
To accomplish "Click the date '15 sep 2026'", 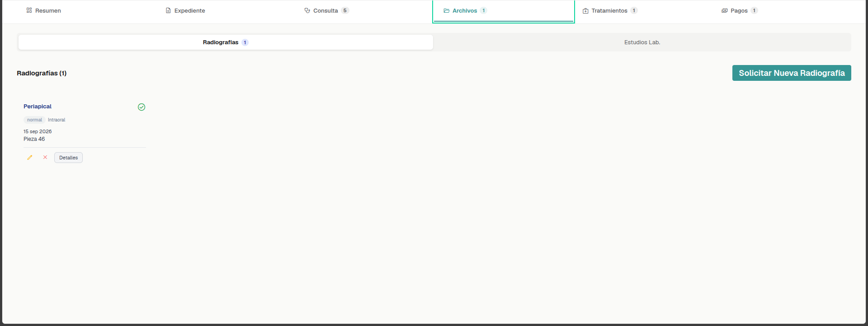I will [x=38, y=131].
